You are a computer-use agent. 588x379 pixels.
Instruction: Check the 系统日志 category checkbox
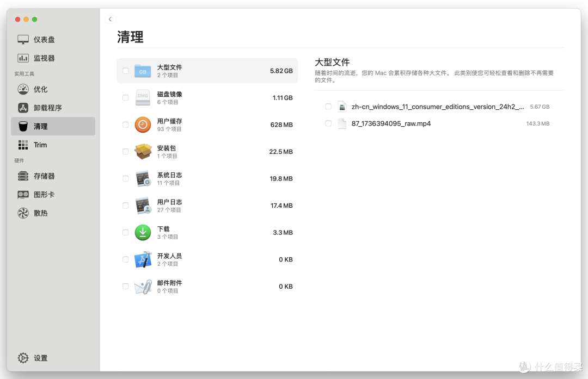(x=126, y=179)
